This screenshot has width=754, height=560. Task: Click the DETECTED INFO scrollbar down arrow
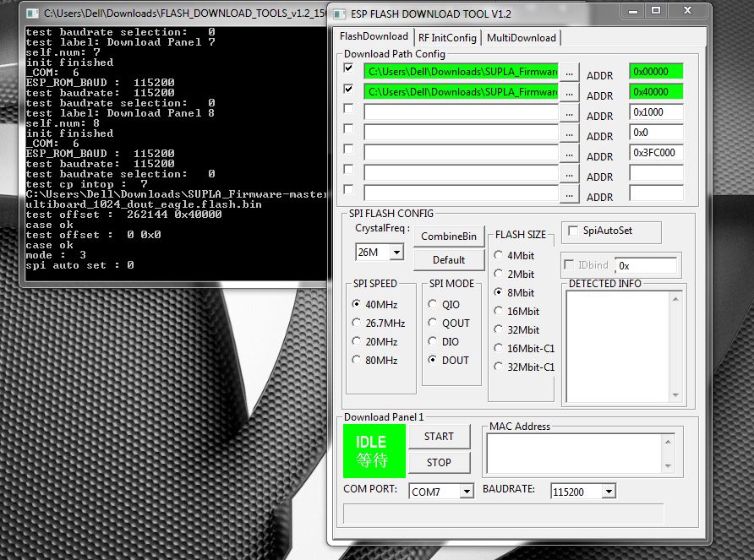[x=675, y=395]
